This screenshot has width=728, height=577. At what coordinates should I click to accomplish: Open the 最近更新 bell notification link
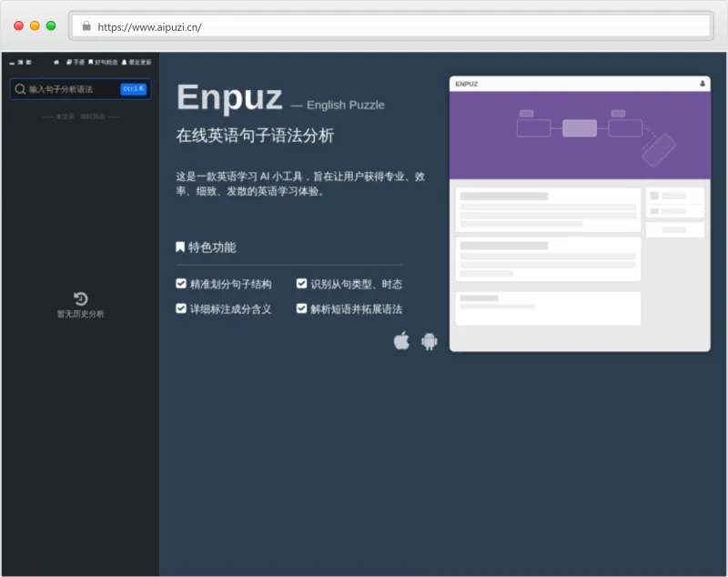136,62
